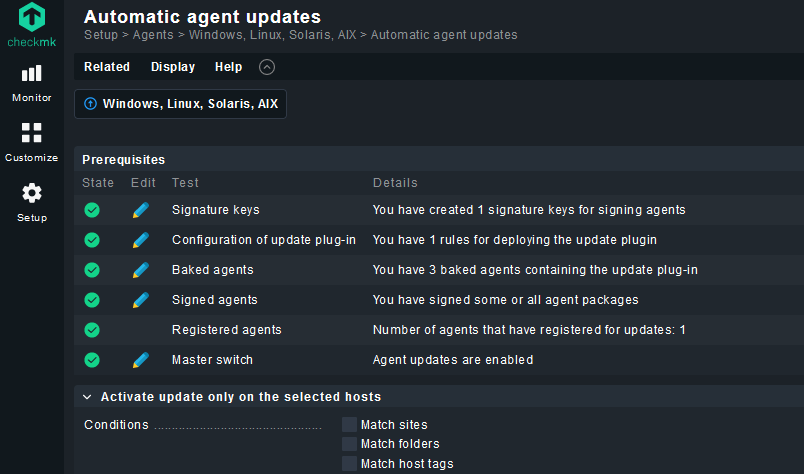804x474 pixels.
Task: Edit Configuration of update plug-in
Action: point(140,240)
